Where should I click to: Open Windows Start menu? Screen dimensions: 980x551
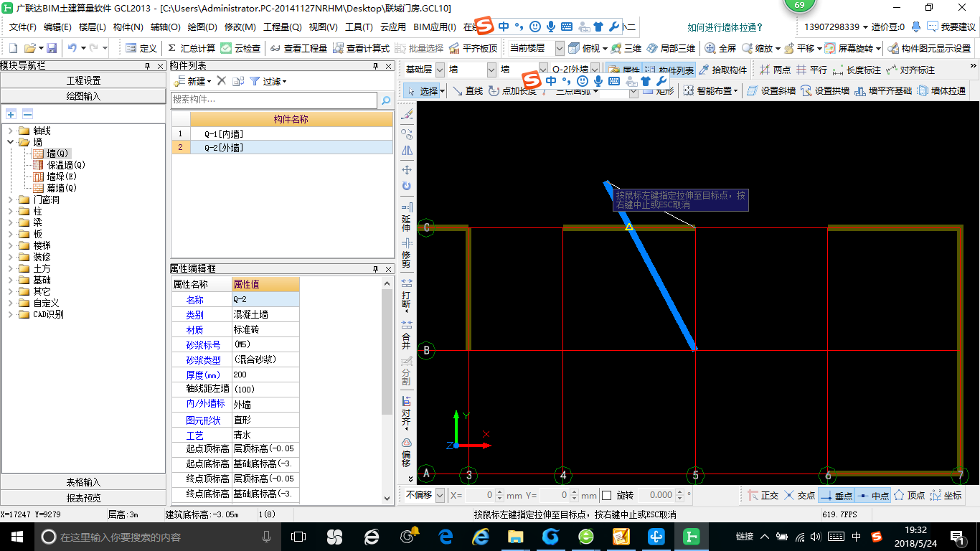(x=17, y=536)
